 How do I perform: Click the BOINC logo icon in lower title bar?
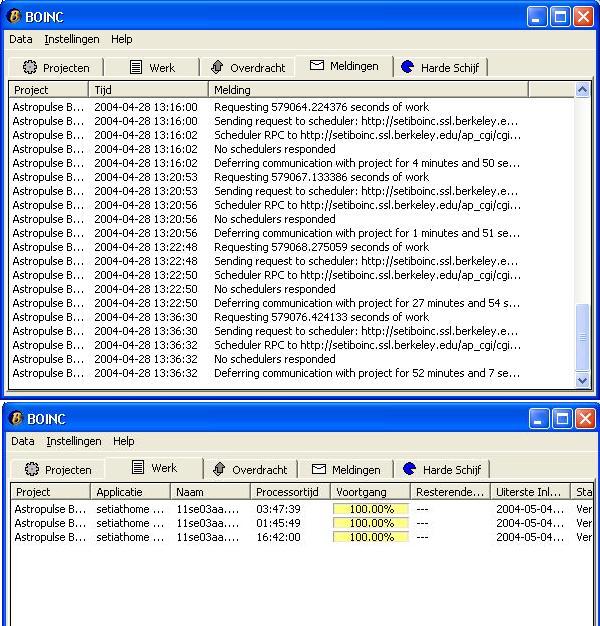(16, 418)
